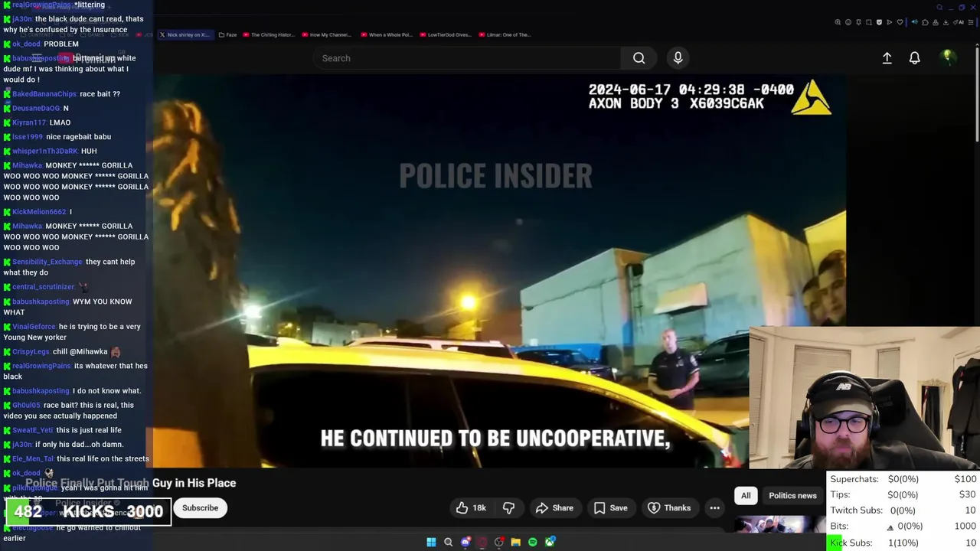Open Spotify from the taskbar
Screen dimensions: 980x551
(x=533, y=542)
